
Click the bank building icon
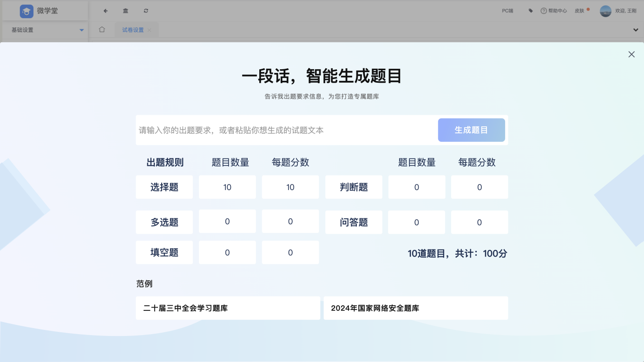tap(125, 11)
